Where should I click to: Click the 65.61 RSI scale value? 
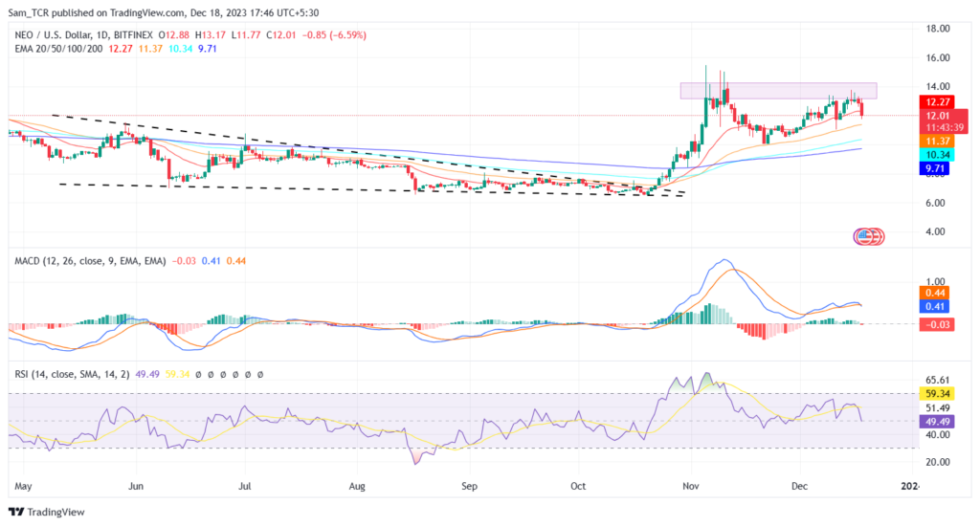[x=938, y=380]
